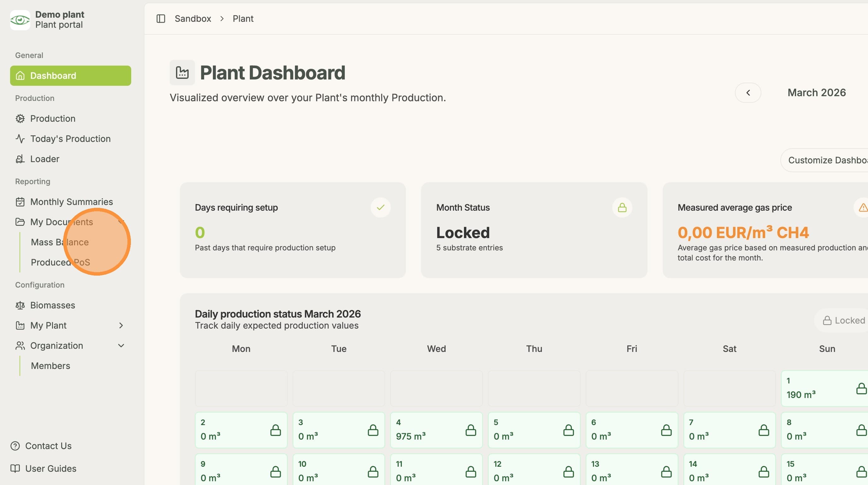Click the "Daily production status March 2026" heading
The width and height of the screenshot is (868, 485).
[278, 314]
